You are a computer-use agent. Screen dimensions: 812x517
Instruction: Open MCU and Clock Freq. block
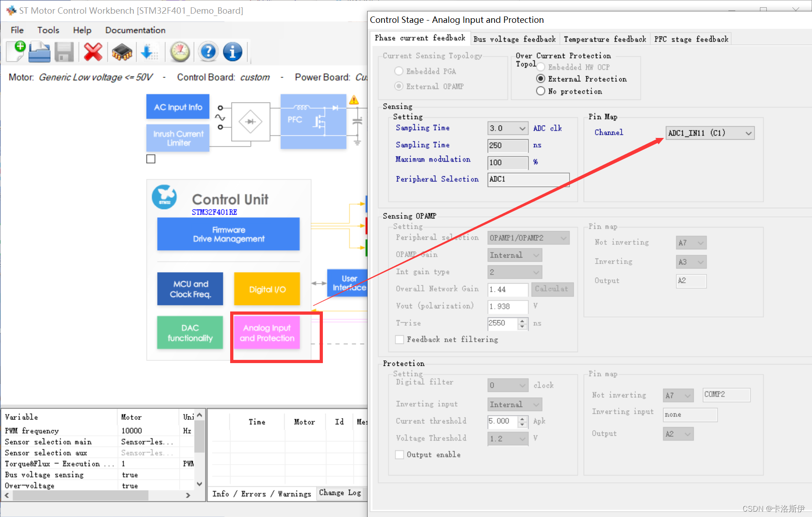click(x=190, y=289)
